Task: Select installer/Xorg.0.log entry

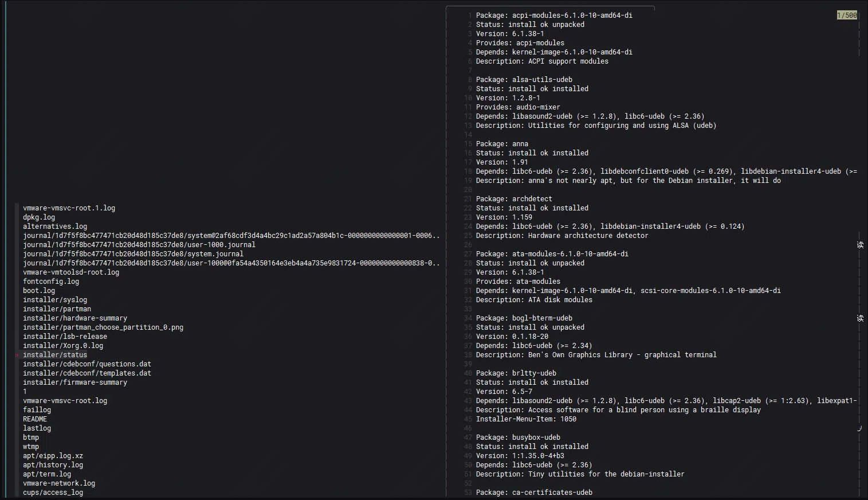Action: click(63, 346)
